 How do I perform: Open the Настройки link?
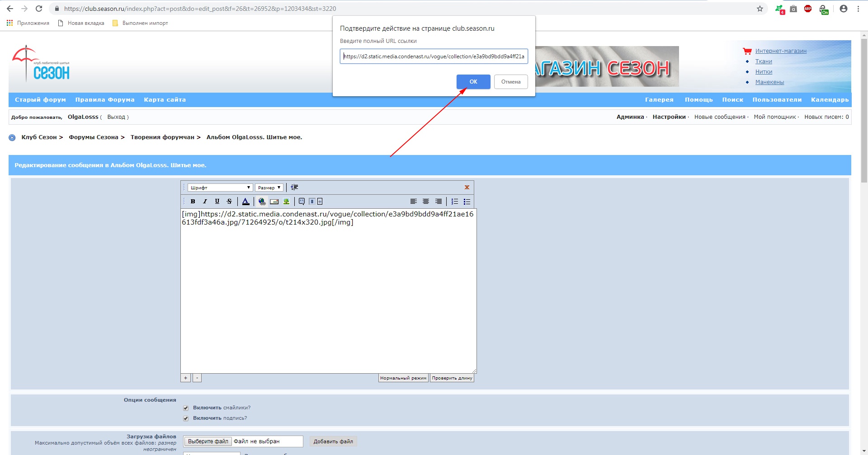[669, 117]
